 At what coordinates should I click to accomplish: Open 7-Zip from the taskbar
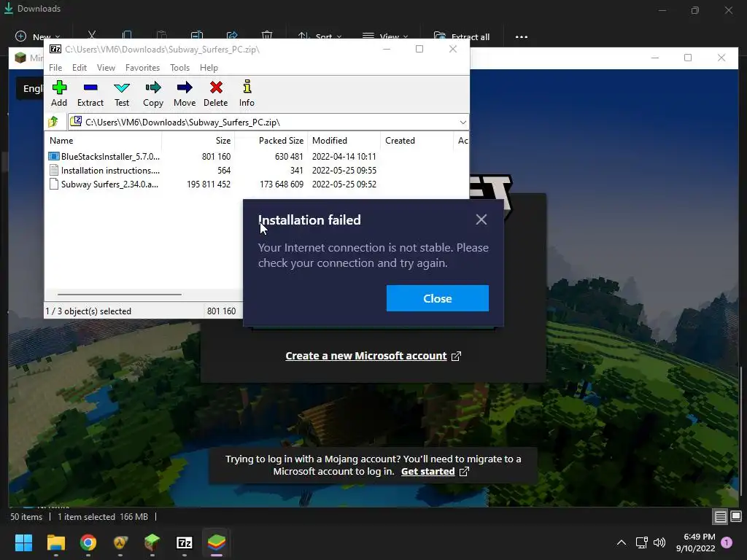185,542
